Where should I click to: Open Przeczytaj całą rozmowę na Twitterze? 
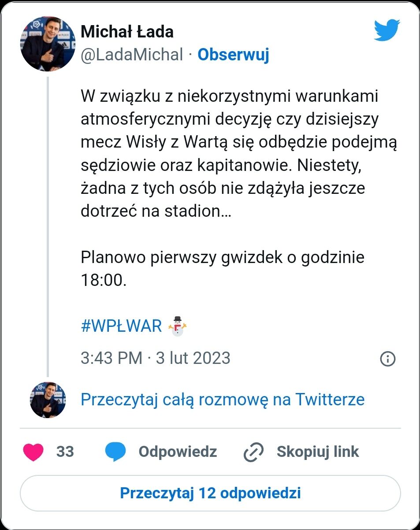pyautogui.click(x=223, y=400)
